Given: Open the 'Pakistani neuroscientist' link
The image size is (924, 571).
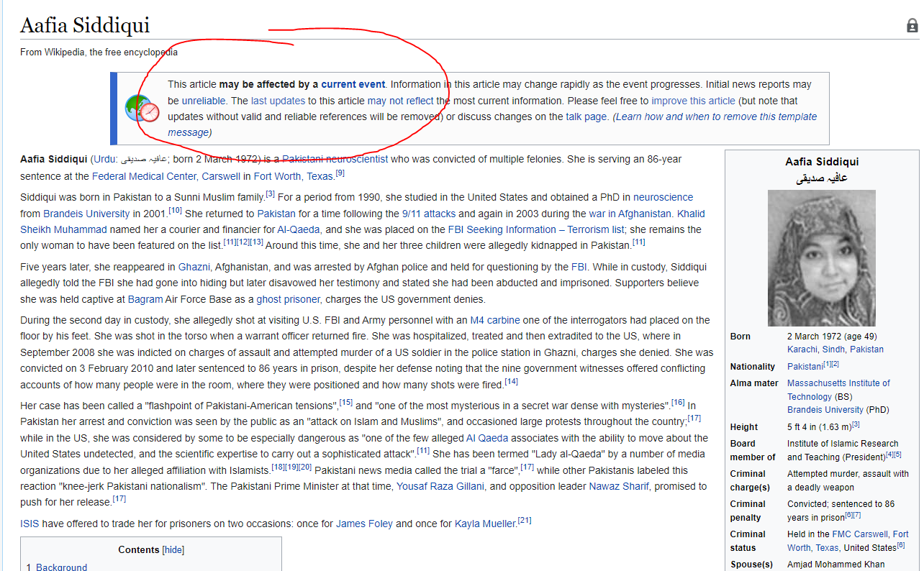Looking at the screenshot, I should tap(335, 159).
